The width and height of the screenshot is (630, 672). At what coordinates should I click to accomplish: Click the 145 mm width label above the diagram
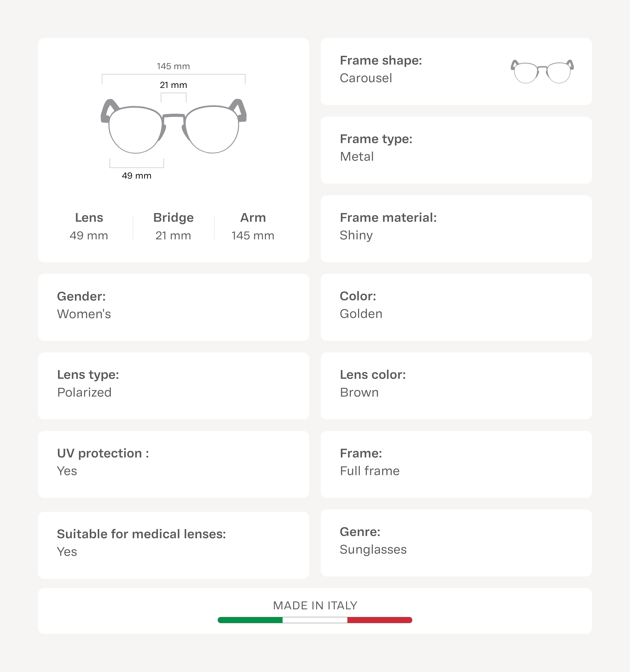point(173,66)
